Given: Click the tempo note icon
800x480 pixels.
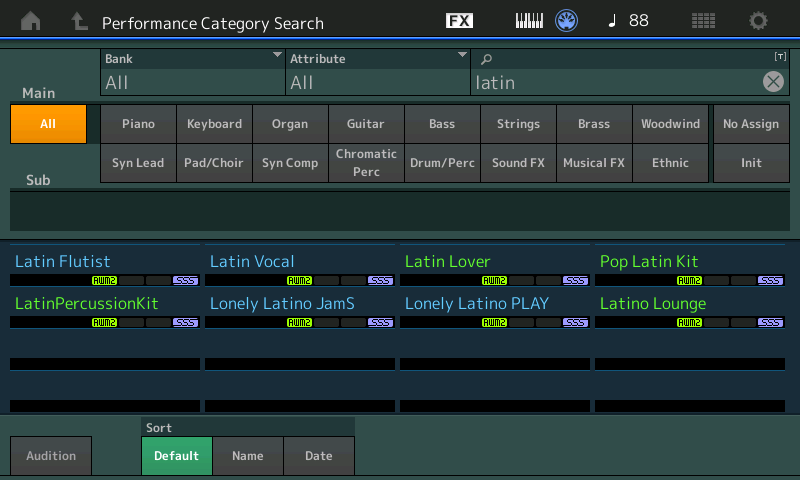Looking at the screenshot, I should 612,21.
